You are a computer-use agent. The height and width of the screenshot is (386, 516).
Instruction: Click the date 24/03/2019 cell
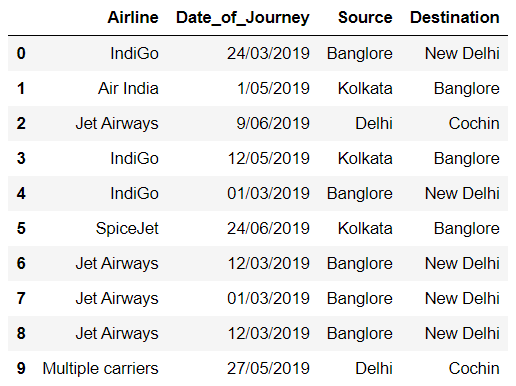click(x=268, y=53)
